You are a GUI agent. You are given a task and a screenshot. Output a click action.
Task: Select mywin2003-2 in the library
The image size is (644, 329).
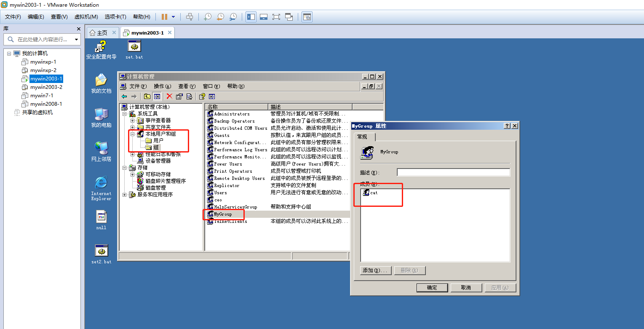[46, 87]
